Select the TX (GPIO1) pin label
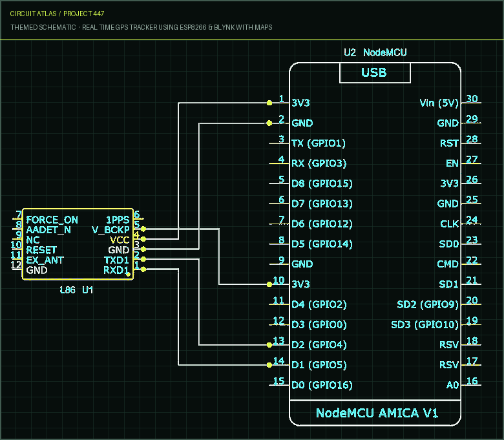Image resolution: width=504 pixels, height=440 pixels. click(319, 143)
